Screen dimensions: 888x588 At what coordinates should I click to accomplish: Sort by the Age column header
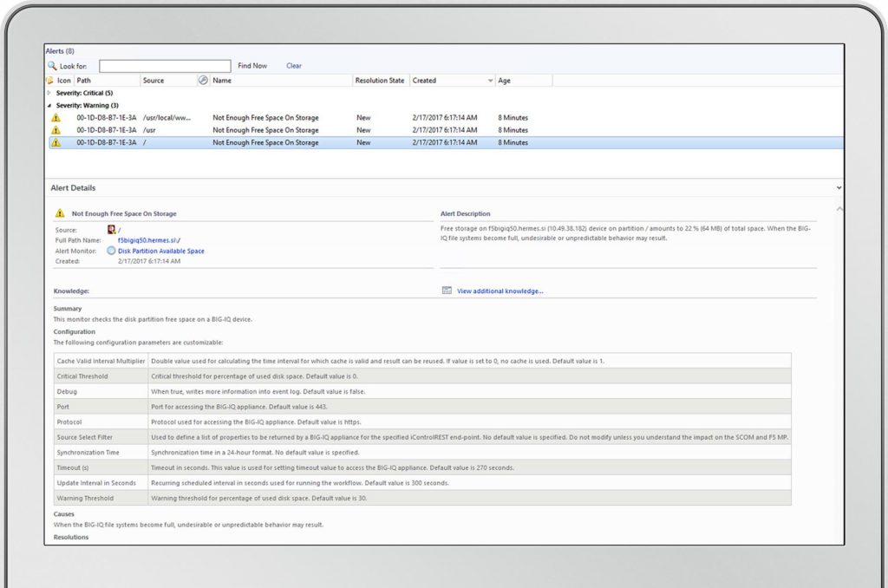click(x=524, y=81)
